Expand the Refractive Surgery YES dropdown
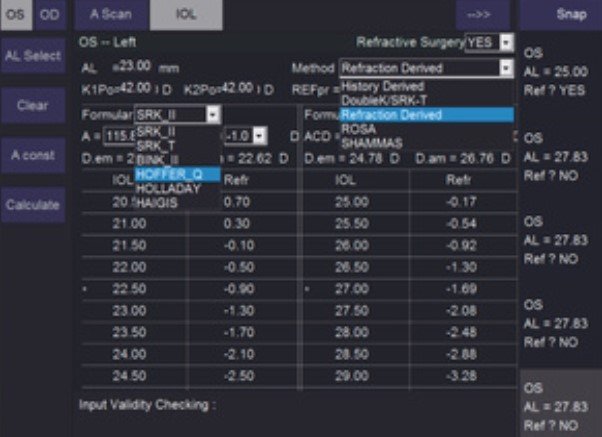The image size is (602, 437). click(505, 43)
